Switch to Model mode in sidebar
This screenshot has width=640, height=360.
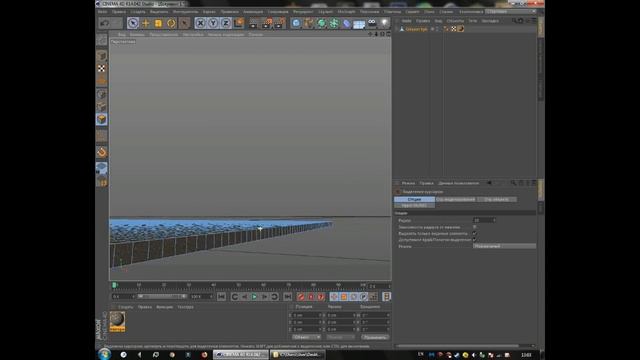pyautogui.click(x=102, y=56)
